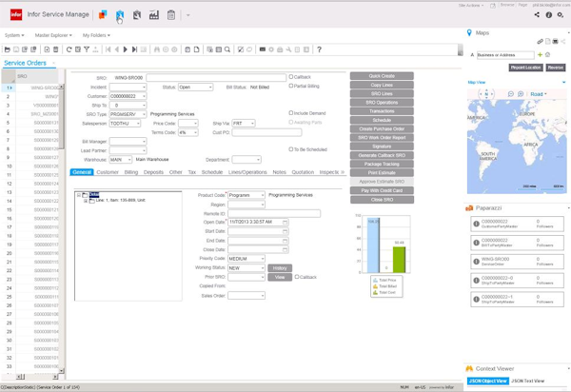
Task: Go to the next record arrow
Action: pyautogui.click(x=126, y=49)
